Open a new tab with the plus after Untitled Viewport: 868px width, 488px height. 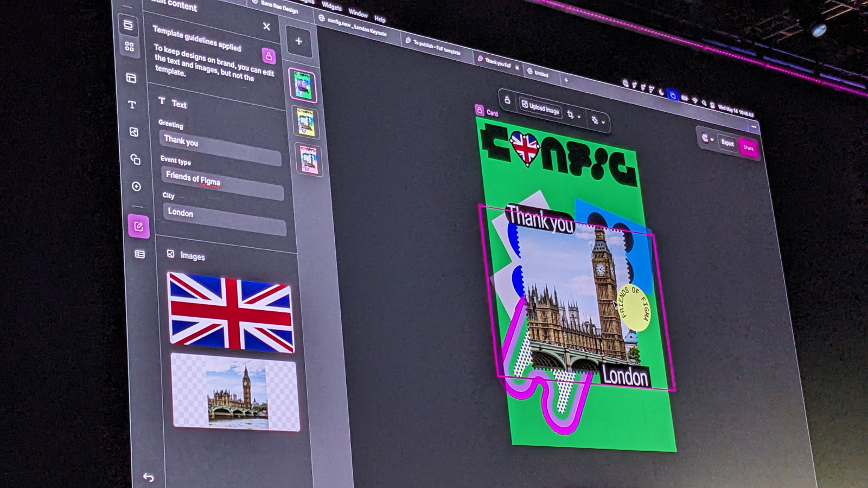(566, 80)
